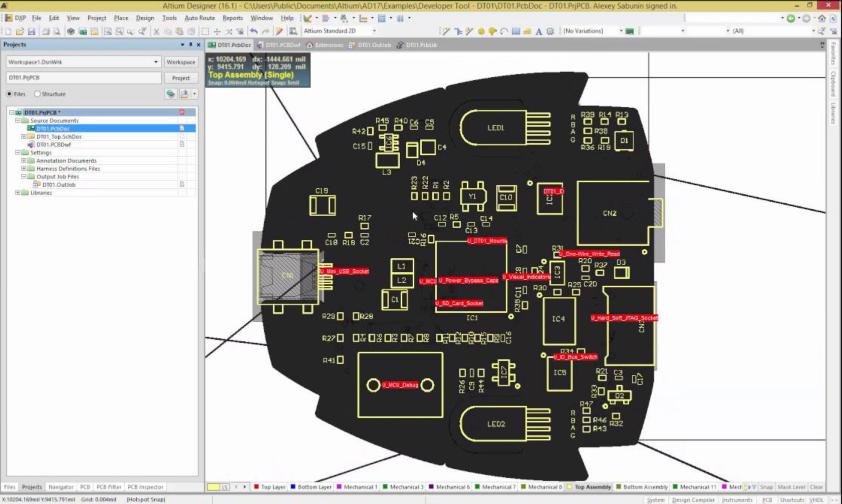This screenshot has height=504, width=842.
Task: Switch to the DT01.OutJob document tab
Action: [370, 45]
